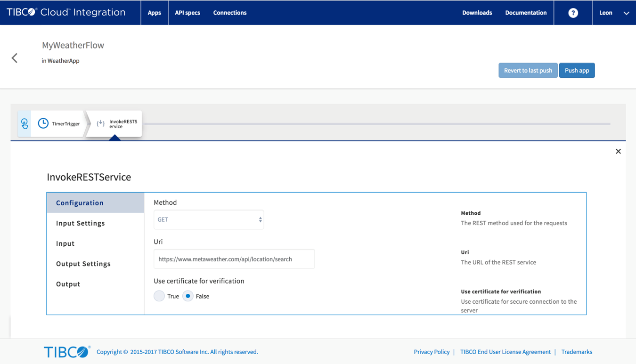The image size is (636, 364).
Task: Select the TimerTrigger clock icon
Action: [x=43, y=123]
